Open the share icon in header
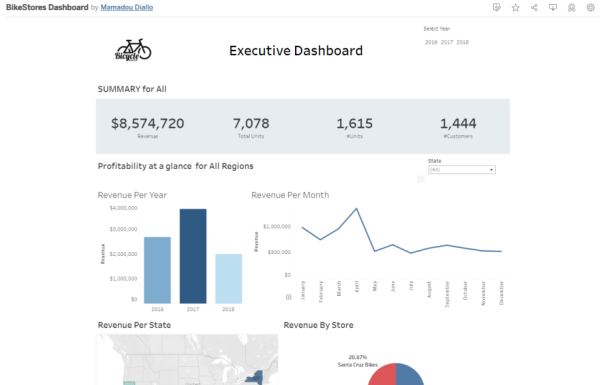Screen dimensions: 600x385 [534, 7]
